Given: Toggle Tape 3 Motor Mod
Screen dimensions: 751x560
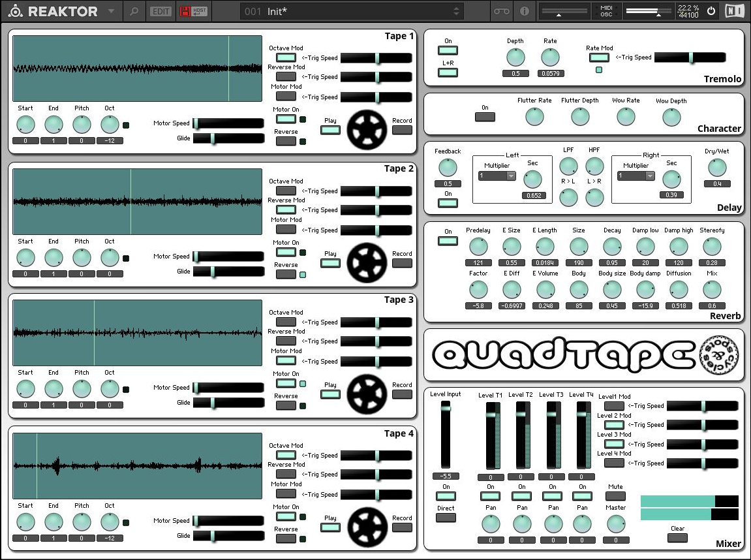Looking at the screenshot, I should [x=286, y=361].
